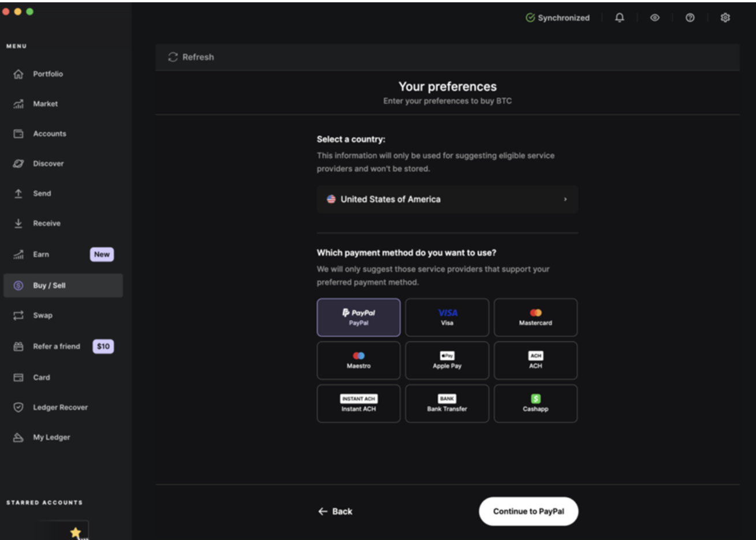Open notifications with the bell icon
The height and width of the screenshot is (540, 756).
[620, 18]
